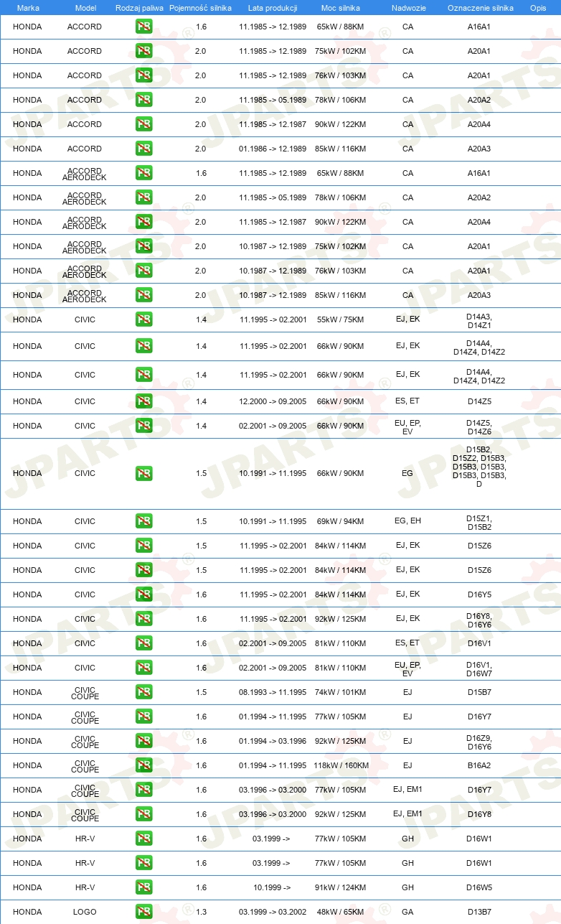Click fuel icon in Civic D16Y8, D16Y6 row
This screenshot has width=561, height=924.
point(144,619)
